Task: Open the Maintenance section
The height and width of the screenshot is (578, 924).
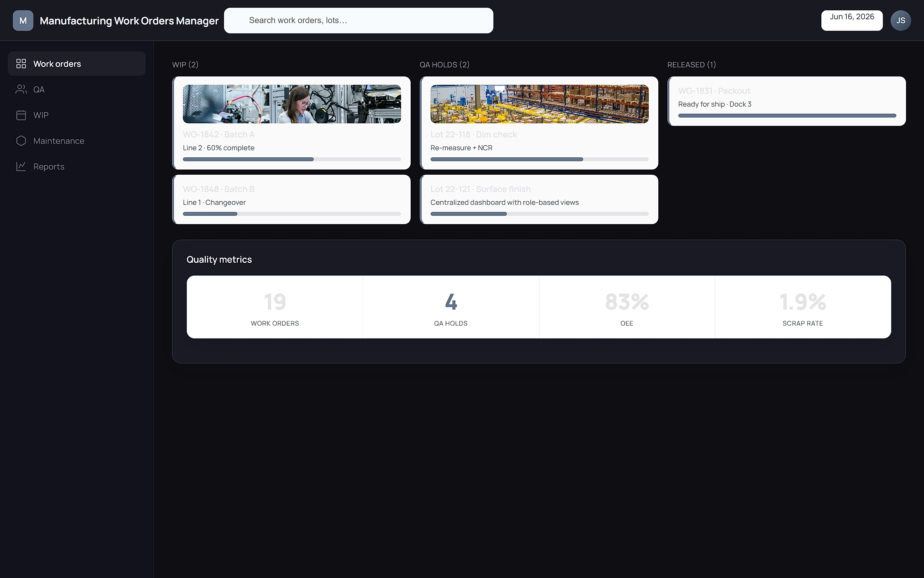Action: pos(76,141)
